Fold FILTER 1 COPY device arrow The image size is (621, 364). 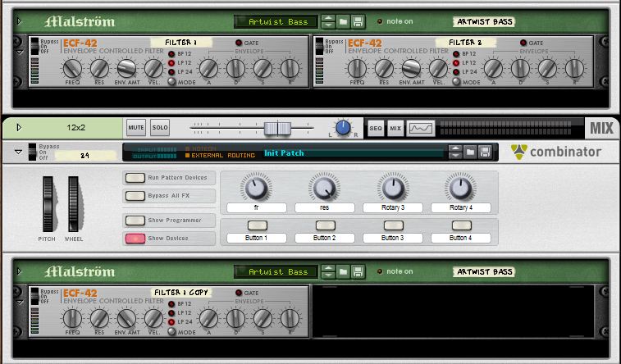[20, 303]
